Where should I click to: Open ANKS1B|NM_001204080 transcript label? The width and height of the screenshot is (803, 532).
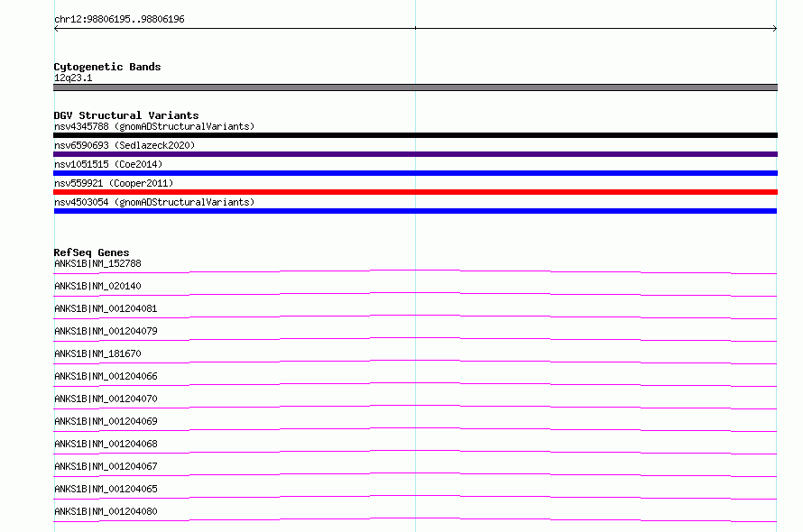106,511
